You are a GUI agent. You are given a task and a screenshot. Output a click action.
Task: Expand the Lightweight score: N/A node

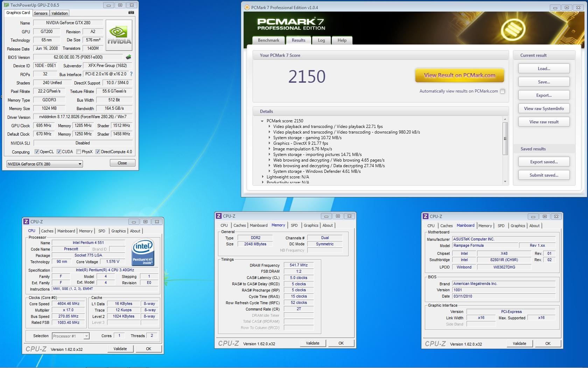[263, 177]
